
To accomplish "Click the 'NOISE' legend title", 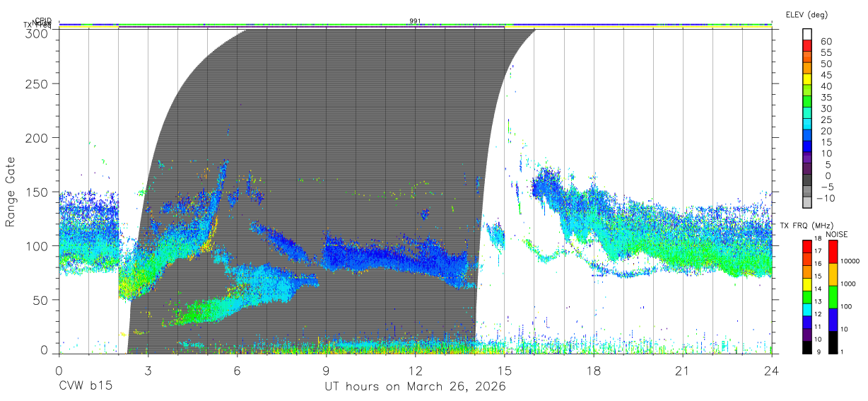I will point(837,234).
